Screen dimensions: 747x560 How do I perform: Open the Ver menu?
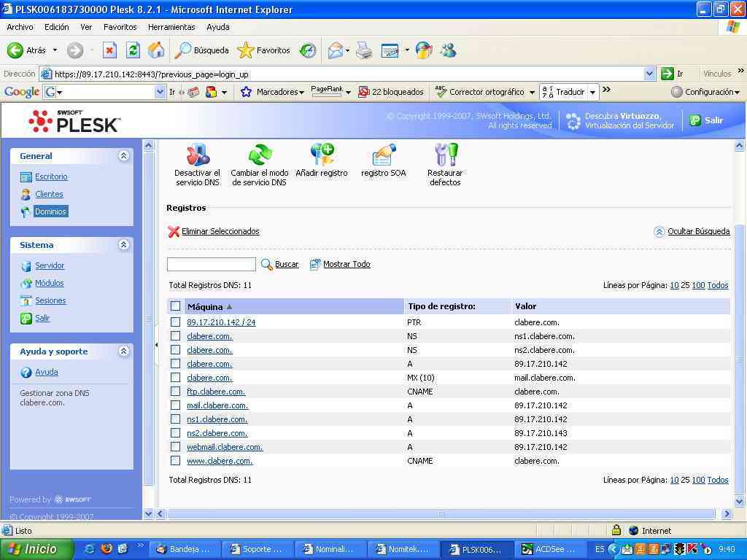(86, 27)
